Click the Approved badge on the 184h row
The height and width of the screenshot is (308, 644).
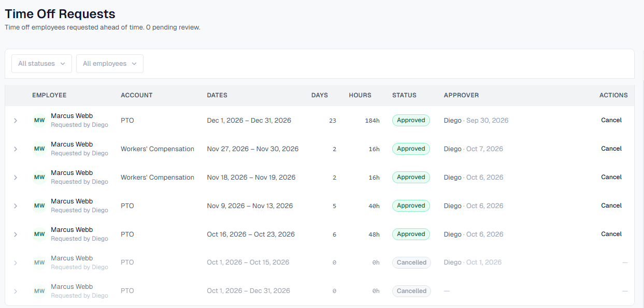coord(411,120)
